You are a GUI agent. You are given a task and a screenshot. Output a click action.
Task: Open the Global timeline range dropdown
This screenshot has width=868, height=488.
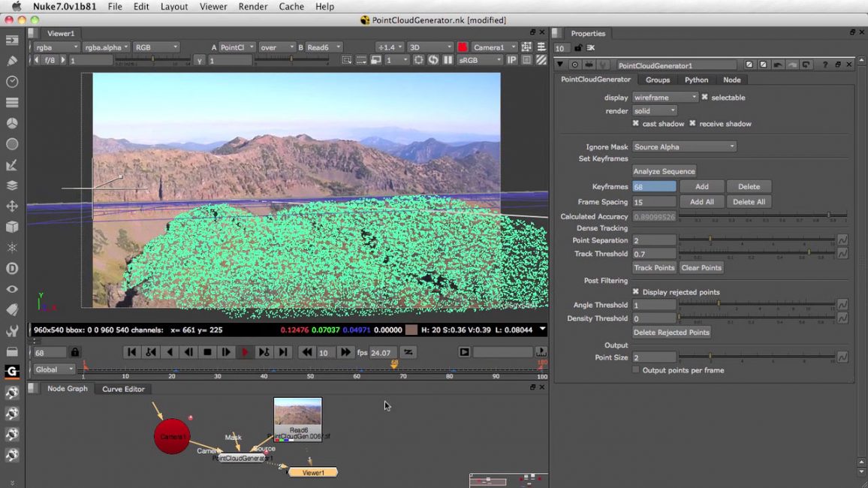[x=54, y=369]
